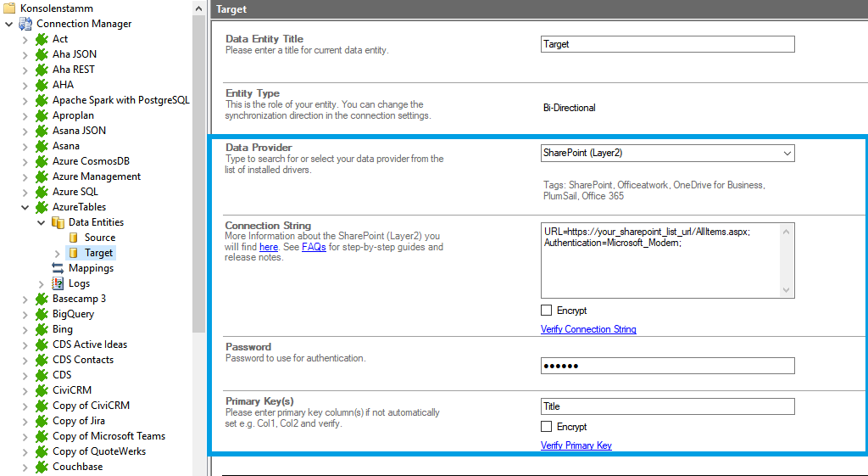Click the Target entity icon

coord(74,253)
